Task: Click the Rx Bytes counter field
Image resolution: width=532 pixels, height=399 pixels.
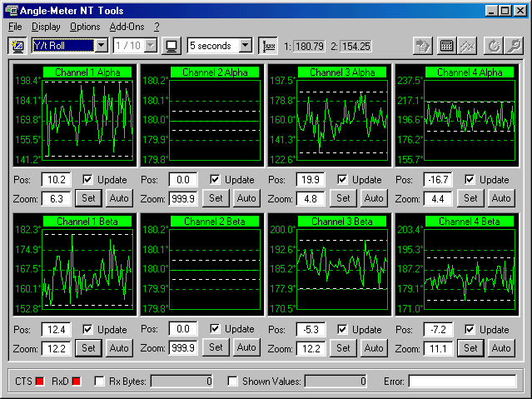Action: [x=181, y=382]
